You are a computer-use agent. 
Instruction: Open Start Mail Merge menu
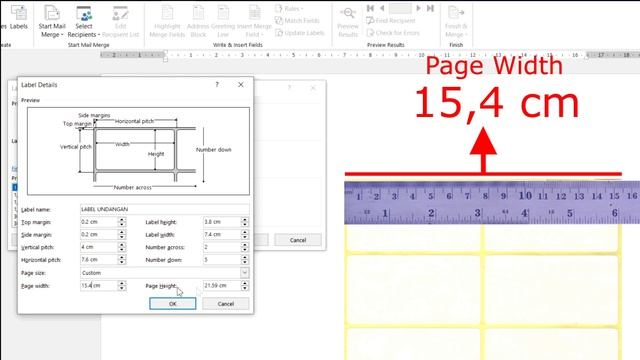coord(52,21)
